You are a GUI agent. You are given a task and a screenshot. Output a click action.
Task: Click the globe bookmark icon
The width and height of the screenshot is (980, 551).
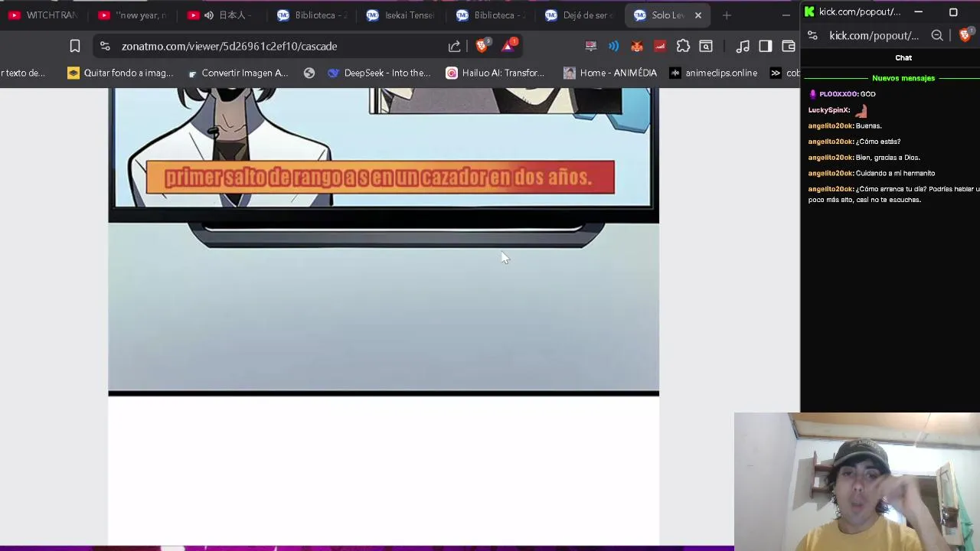tap(309, 73)
